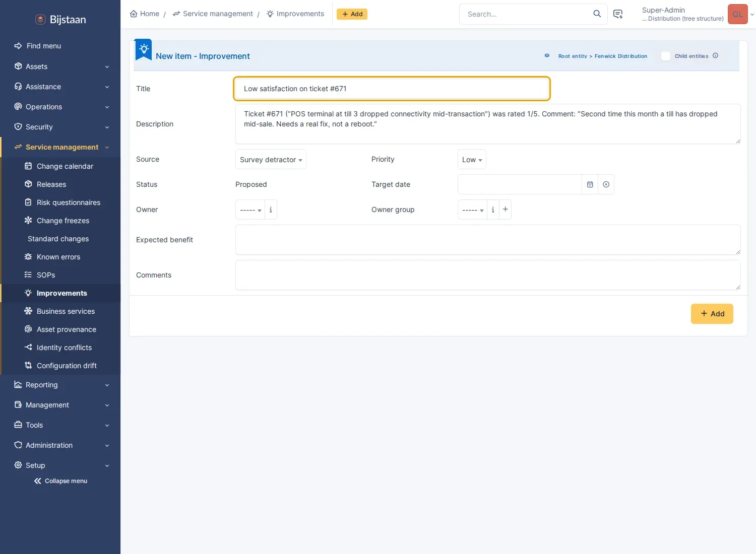Click the Bijstaan logo

click(x=60, y=20)
